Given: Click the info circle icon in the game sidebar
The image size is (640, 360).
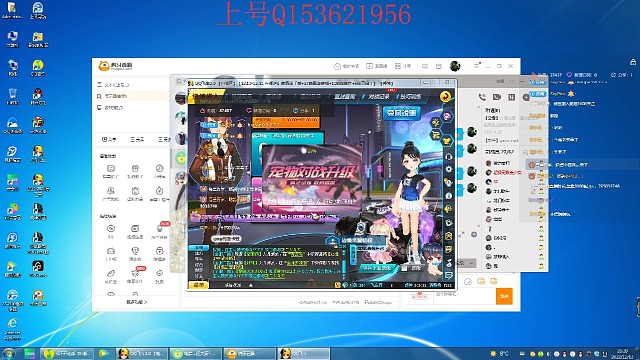Looking at the screenshot, I should coord(449,196).
